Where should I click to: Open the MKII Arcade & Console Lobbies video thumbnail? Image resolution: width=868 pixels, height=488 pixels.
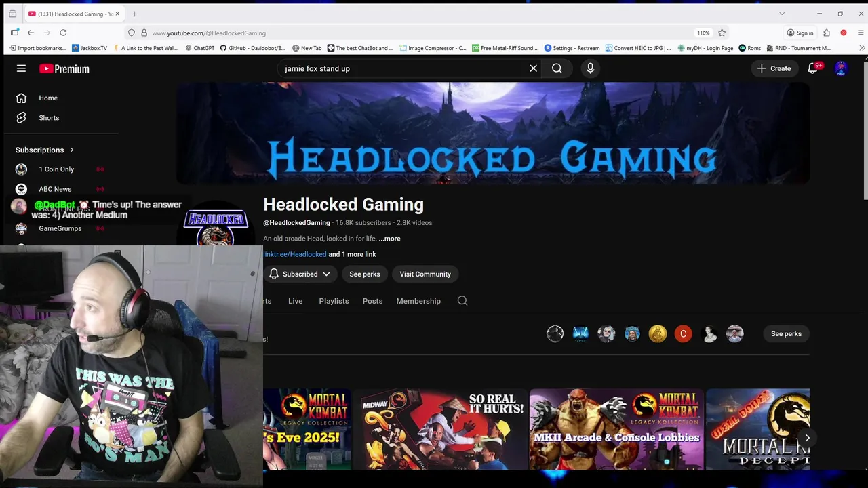pos(616,429)
